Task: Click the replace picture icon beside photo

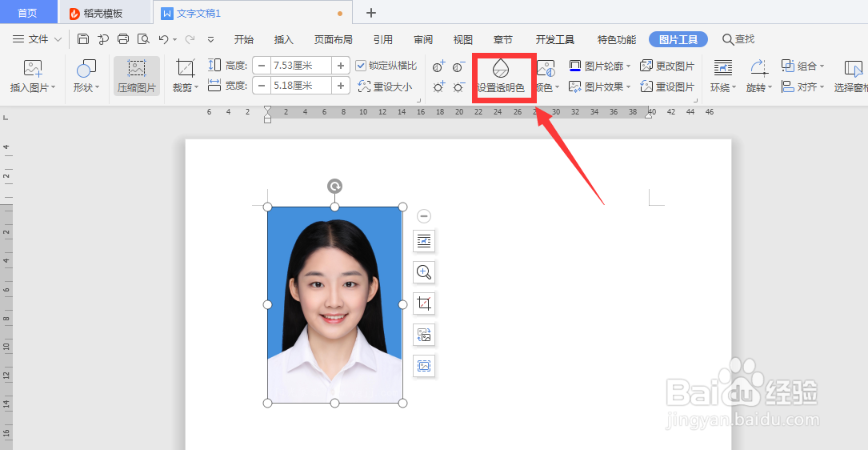Action: click(424, 335)
